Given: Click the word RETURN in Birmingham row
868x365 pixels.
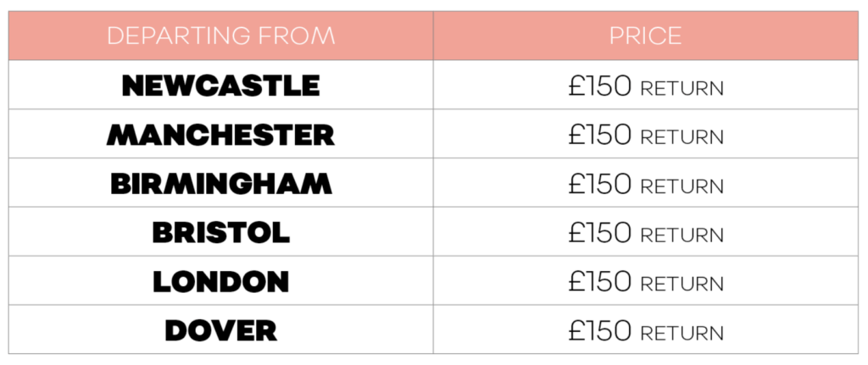Looking at the screenshot, I should [682, 185].
